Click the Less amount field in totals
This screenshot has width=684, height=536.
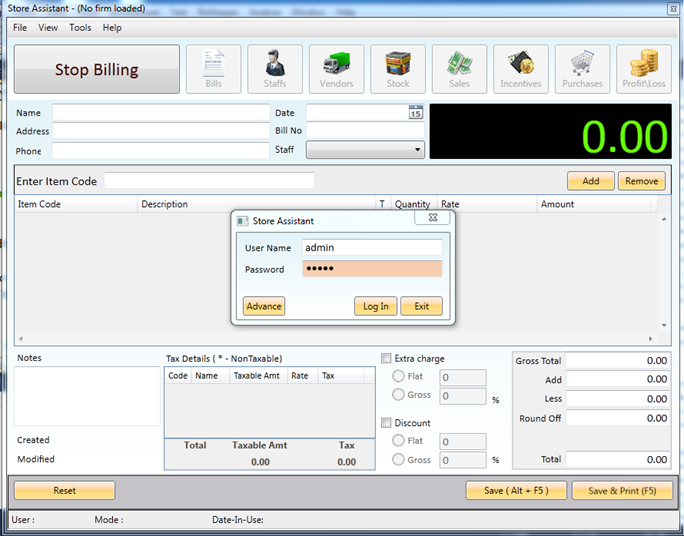pyautogui.click(x=618, y=399)
